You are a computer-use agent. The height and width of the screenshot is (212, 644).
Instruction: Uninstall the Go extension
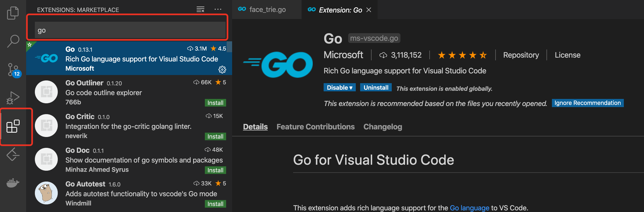pos(376,88)
